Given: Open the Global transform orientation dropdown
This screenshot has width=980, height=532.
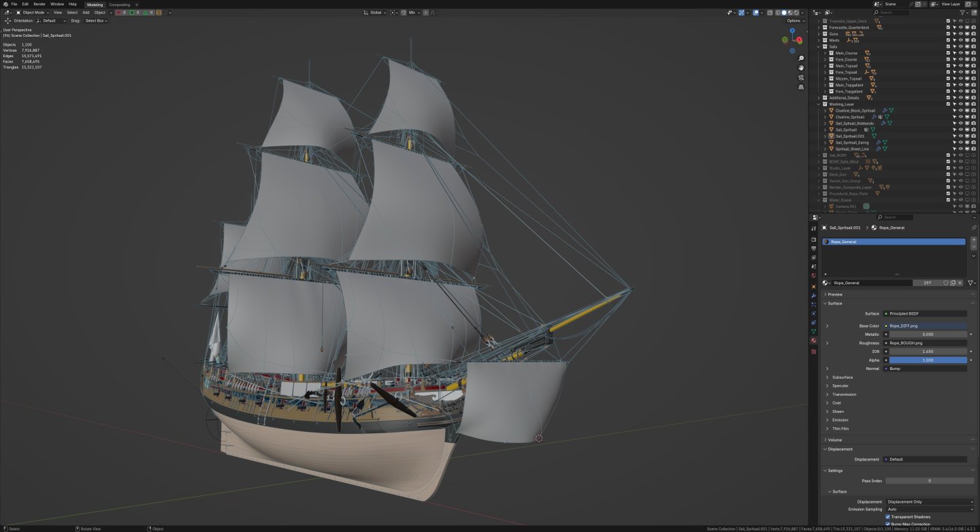Looking at the screenshot, I should tap(375, 12).
